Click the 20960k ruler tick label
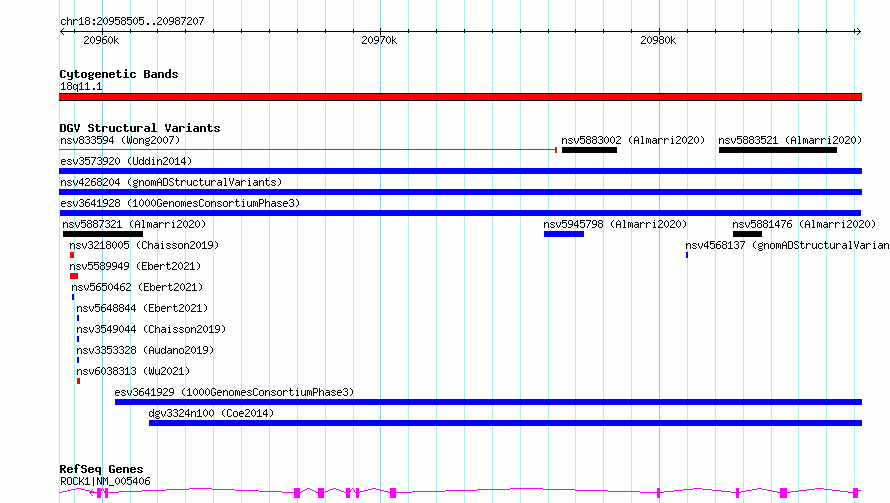This screenshot has height=503, width=890. click(101, 40)
